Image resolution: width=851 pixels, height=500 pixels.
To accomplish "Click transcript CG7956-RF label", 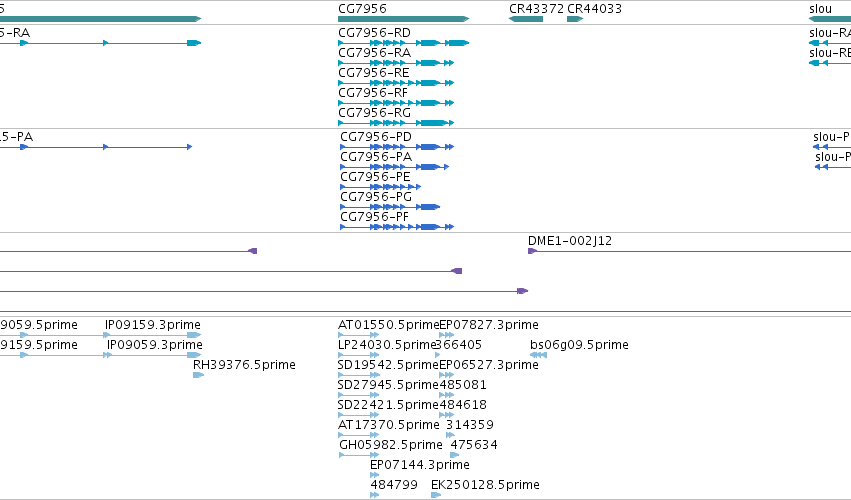I will (373, 93).
